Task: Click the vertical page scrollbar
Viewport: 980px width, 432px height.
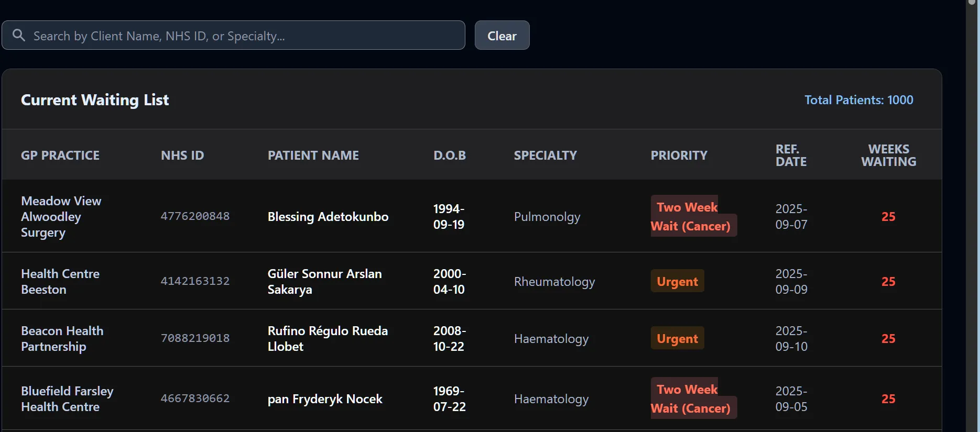Action: [x=973, y=216]
